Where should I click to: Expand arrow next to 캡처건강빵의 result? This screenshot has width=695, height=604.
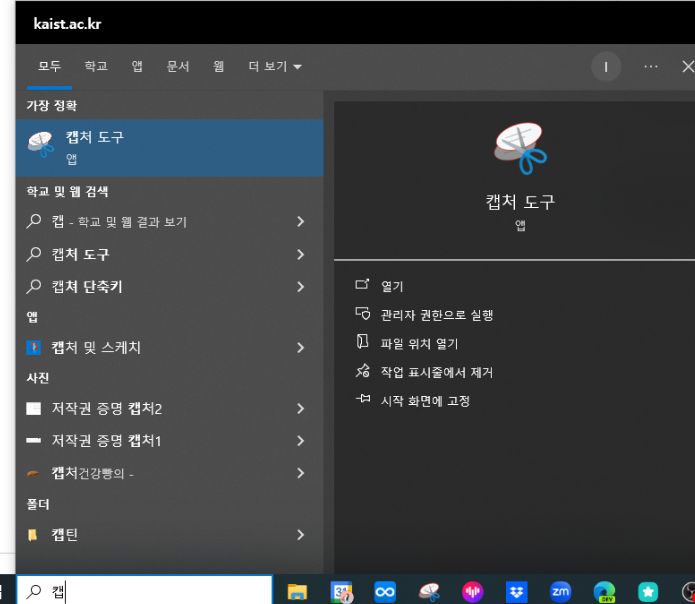point(301,473)
